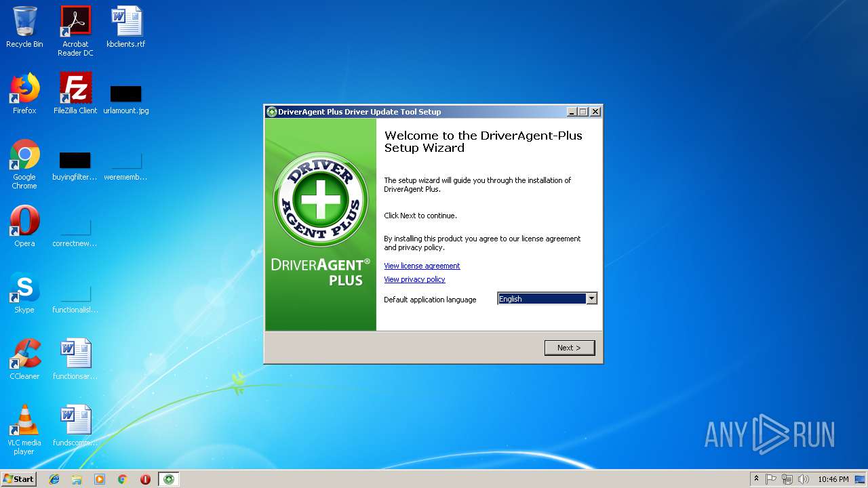868x488 pixels.
Task: Select the urlamount.jpg file icon
Action: [126, 98]
